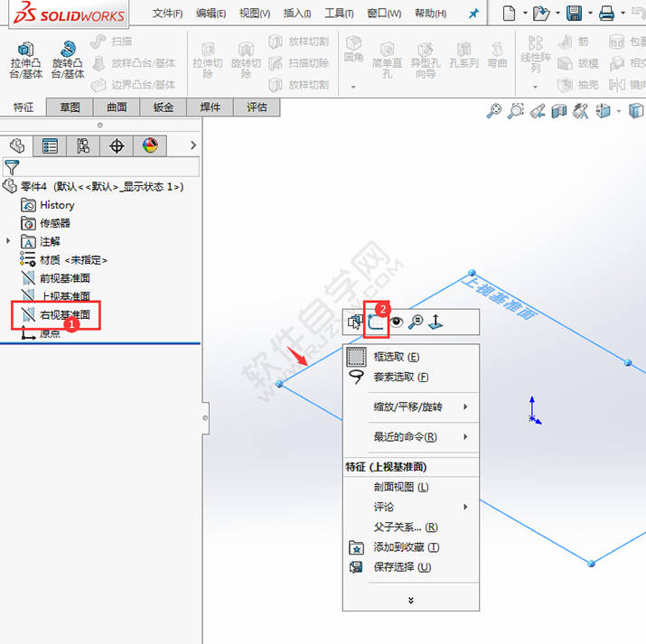Open the dropdown under Linear Pattern

coord(535,87)
